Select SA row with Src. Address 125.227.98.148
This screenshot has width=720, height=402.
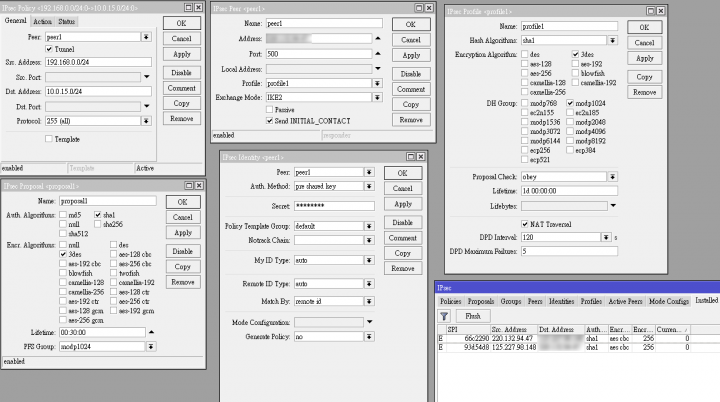pyautogui.click(x=578, y=347)
